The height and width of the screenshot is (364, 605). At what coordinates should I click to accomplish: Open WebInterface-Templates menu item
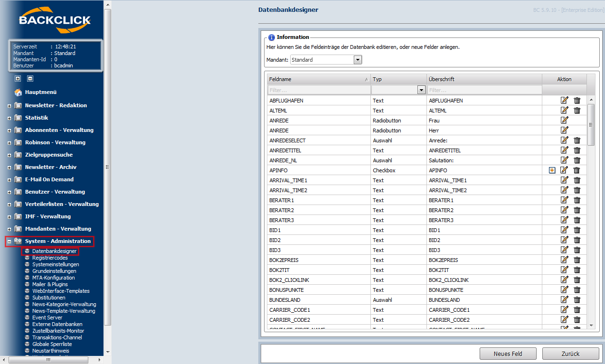click(x=61, y=291)
